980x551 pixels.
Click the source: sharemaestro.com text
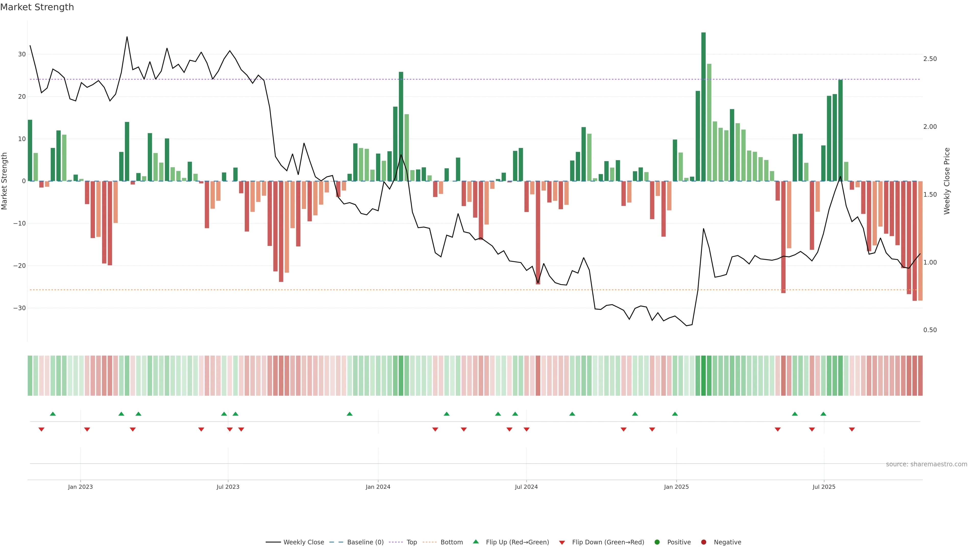click(926, 464)
